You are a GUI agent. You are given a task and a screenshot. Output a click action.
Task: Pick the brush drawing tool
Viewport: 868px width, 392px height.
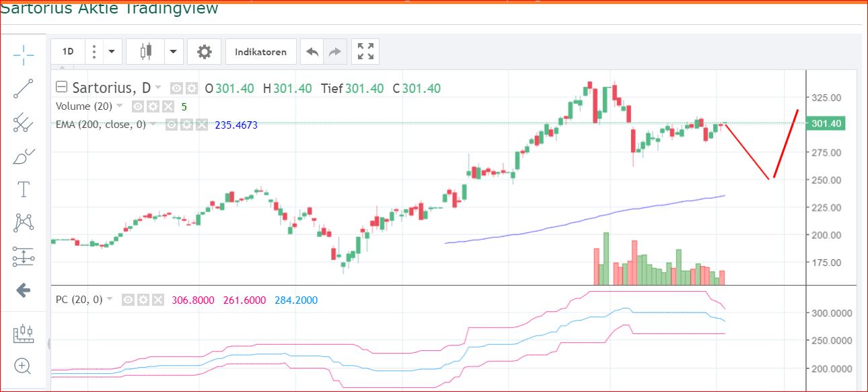(x=24, y=156)
